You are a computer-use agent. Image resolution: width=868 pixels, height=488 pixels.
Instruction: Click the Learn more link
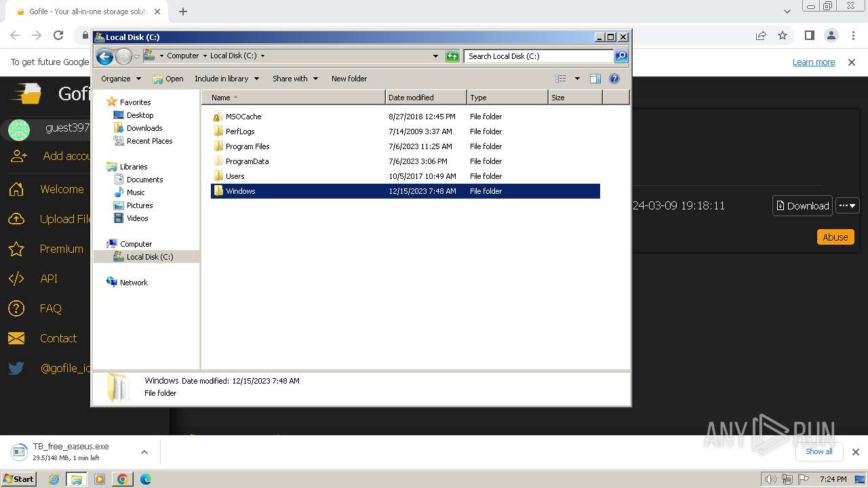pos(814,62)
